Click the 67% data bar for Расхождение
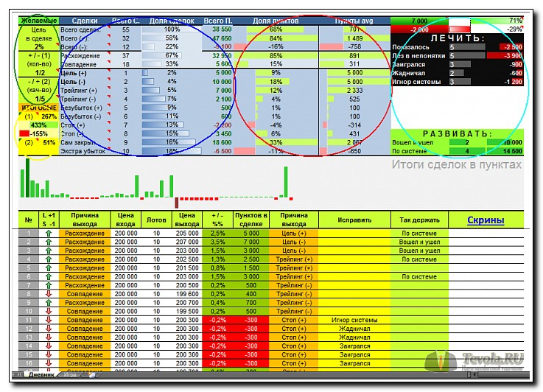543x392 pixels. pos(170,55)
